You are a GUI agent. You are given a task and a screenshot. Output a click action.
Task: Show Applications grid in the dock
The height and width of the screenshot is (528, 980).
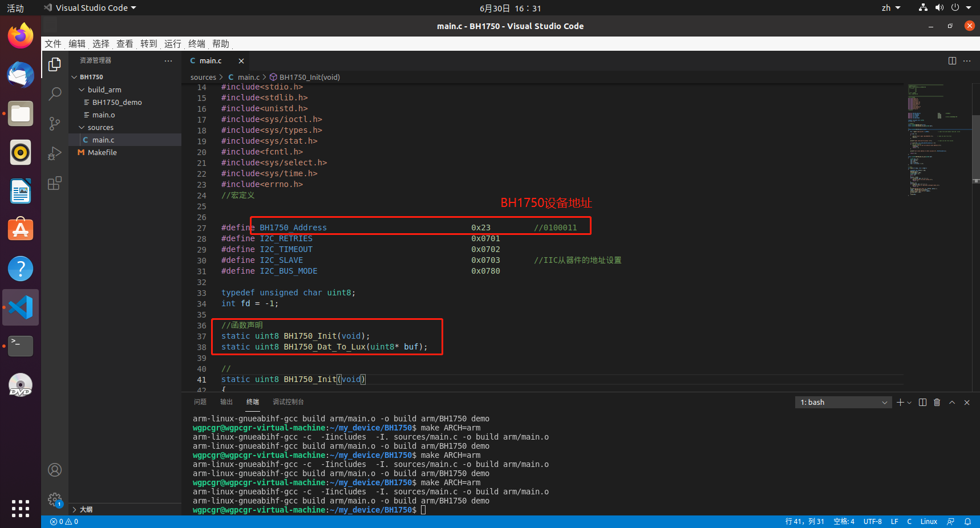coord(21,508)
